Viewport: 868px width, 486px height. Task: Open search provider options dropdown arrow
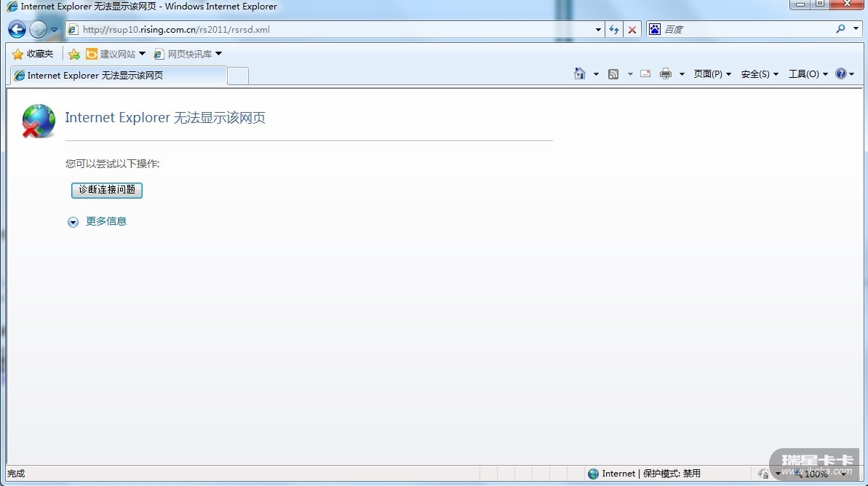click(x=856, y=29)
